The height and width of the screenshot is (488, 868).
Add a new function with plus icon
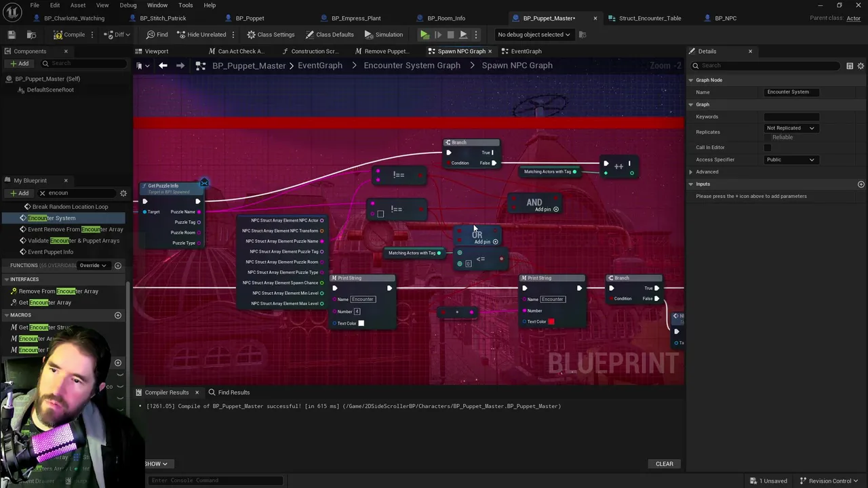[x=117, y=266]
